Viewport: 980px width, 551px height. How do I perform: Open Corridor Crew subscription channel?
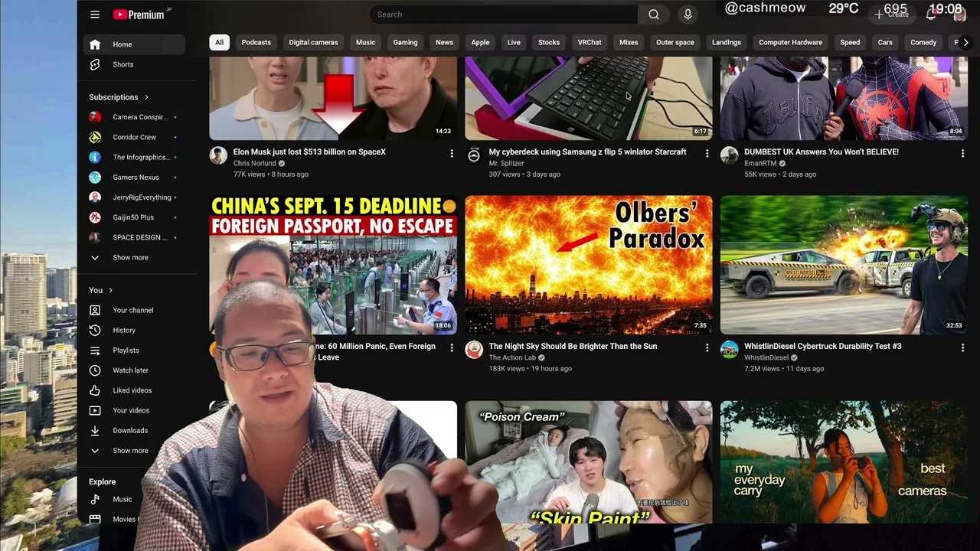pos(134,137)
